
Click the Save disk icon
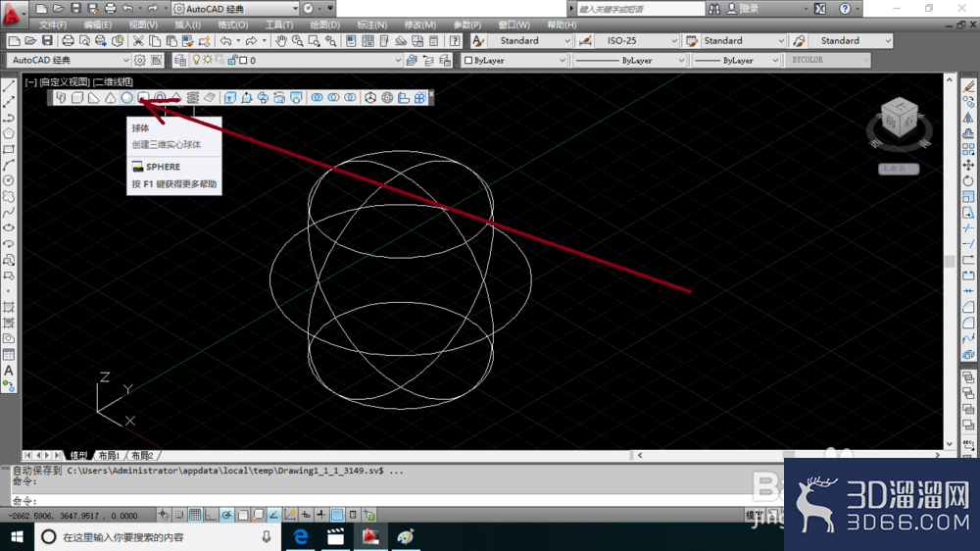(x=47, y=40)
